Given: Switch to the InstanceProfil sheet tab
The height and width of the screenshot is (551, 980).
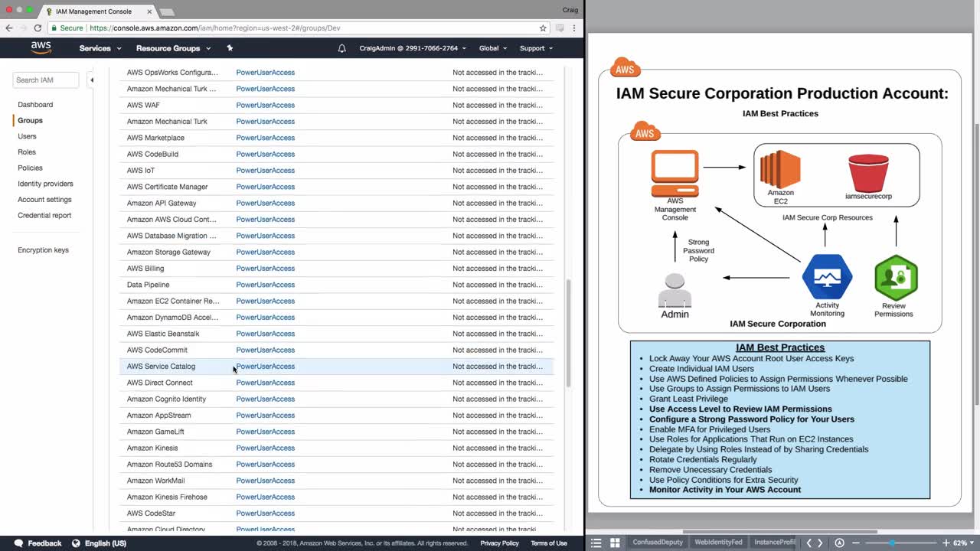Looking at the screenshot, I should click(775, 543).
